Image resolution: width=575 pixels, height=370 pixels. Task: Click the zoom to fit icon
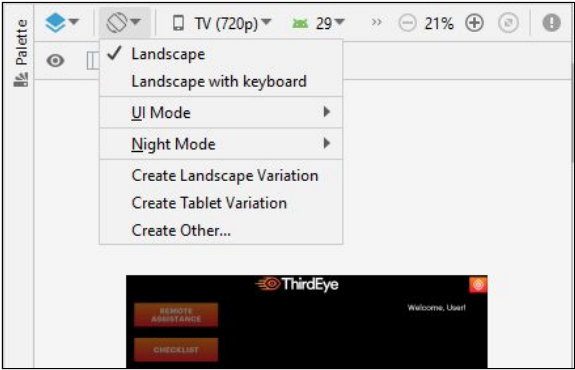point(508,23)
